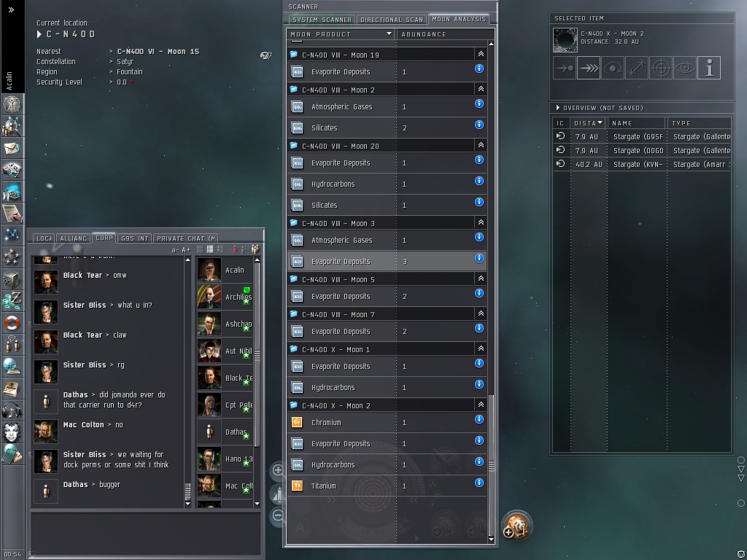Click the Approach button in Selected Item
This screenshot has height=560, width=747.
pos(565,68)
